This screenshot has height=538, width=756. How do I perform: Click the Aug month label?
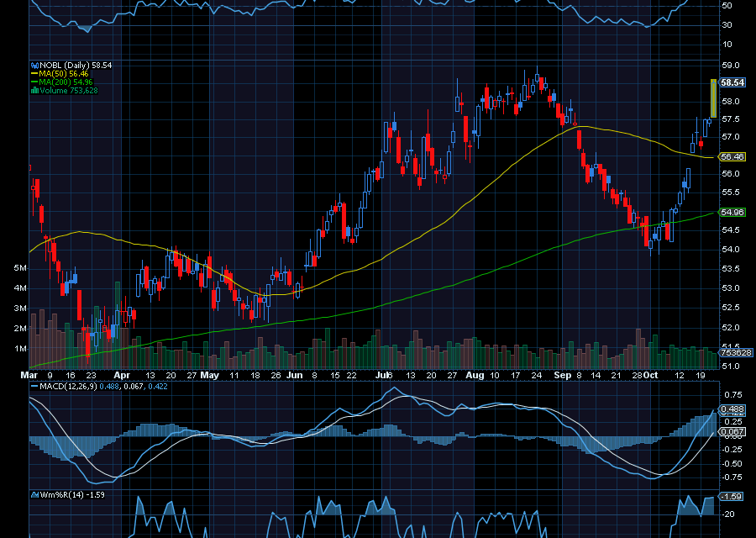click(475, 376)
